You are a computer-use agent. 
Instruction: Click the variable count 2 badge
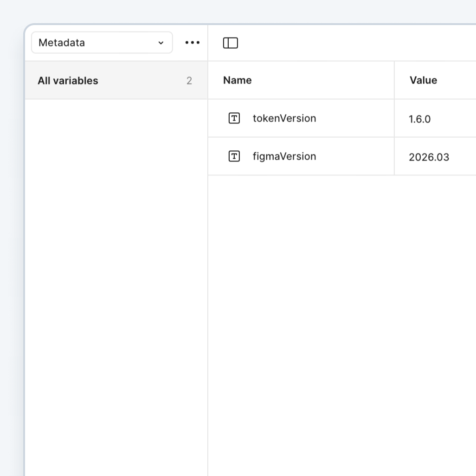pos(189,81)
